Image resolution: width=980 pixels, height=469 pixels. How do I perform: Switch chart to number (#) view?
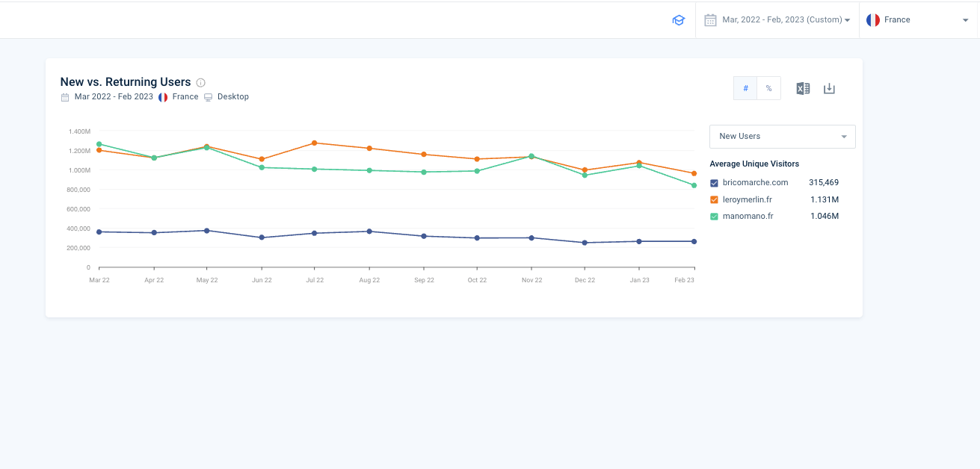745,88
